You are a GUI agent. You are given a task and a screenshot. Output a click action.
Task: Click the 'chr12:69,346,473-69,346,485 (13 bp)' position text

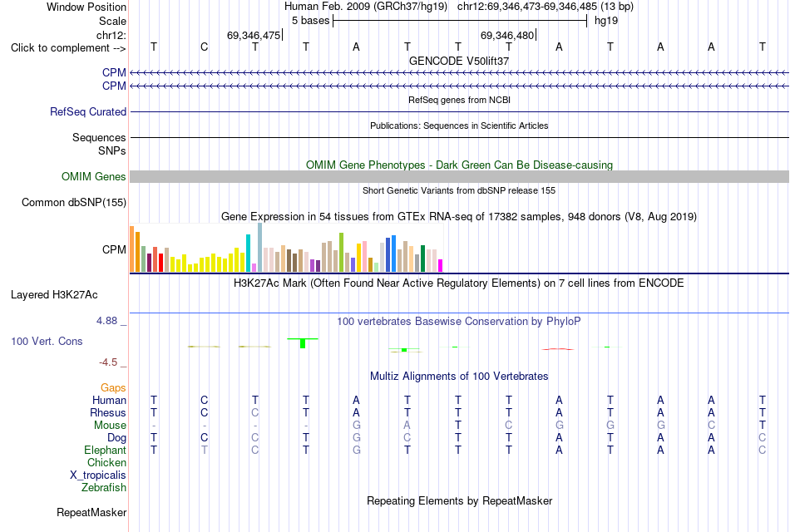pyautogui.click(x=546, y=7)
